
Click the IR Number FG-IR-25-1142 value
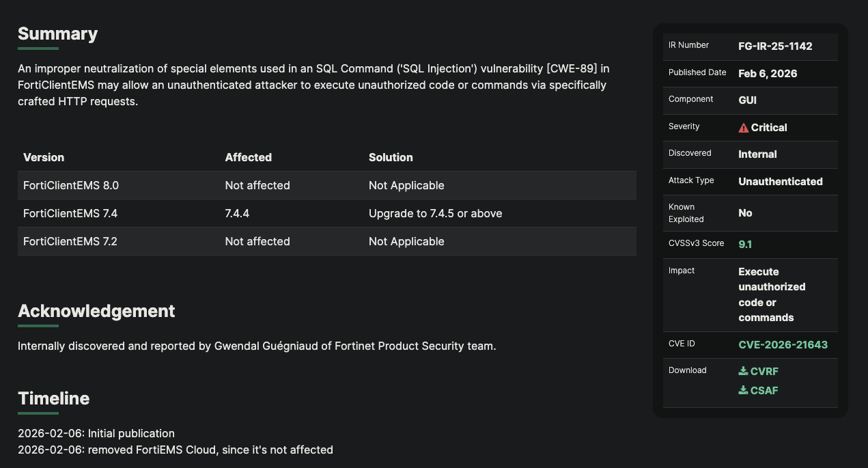775,46
